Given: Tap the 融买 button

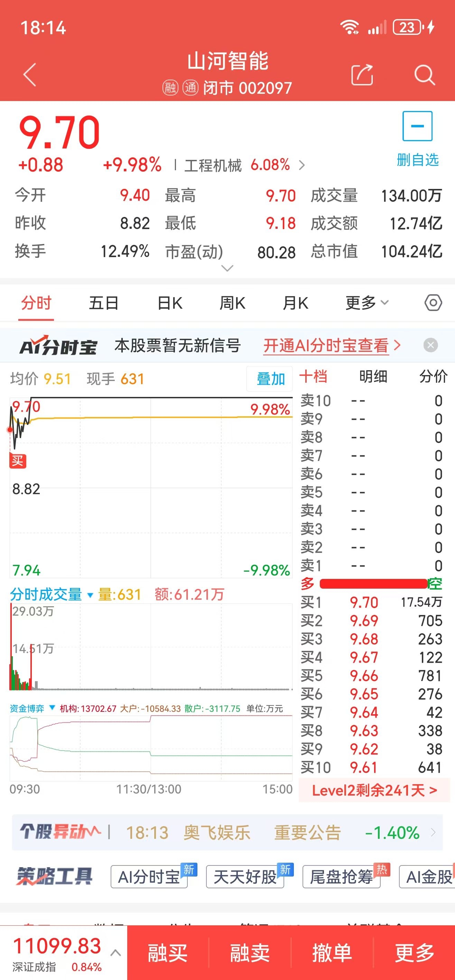Looking at the screenshot, I should pos(168,953).
